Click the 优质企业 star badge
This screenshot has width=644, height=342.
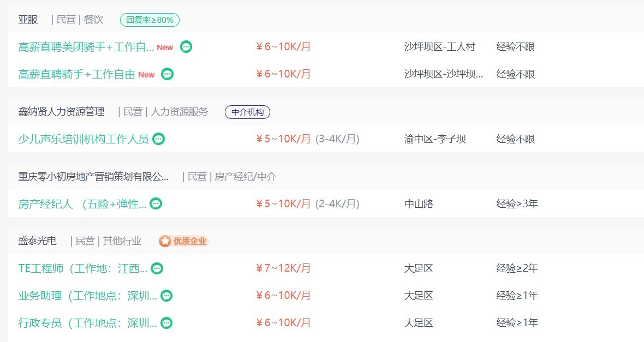(x=184, y=241)
